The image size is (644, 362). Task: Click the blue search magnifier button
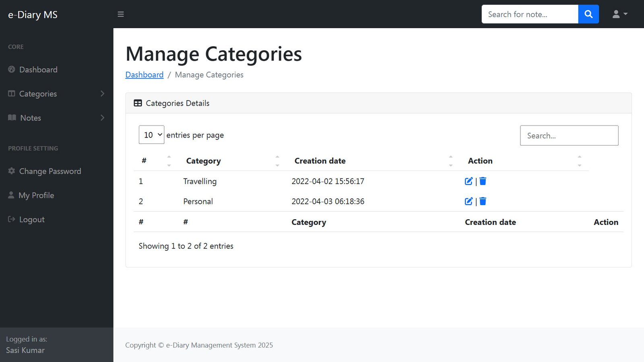click(x=588, y=14)
